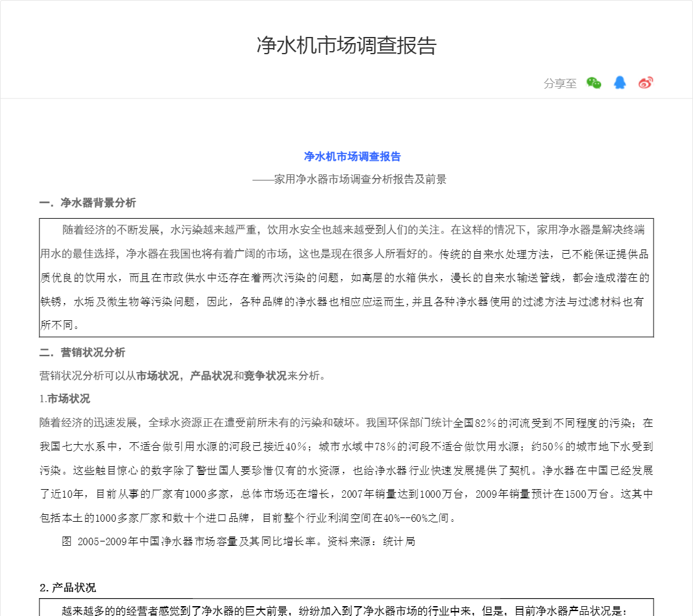Click the line beginning 了近10年
693x616 pixels.
tap(346, 494)
